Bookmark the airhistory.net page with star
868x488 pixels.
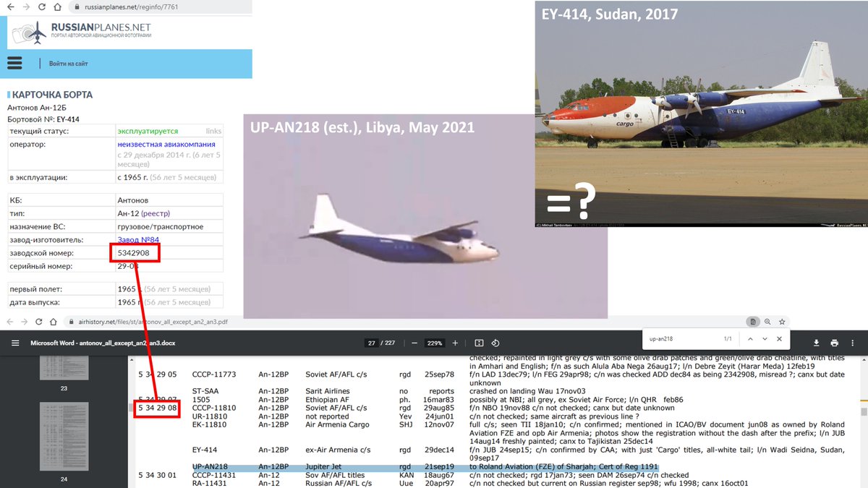(x=782, y=322)
